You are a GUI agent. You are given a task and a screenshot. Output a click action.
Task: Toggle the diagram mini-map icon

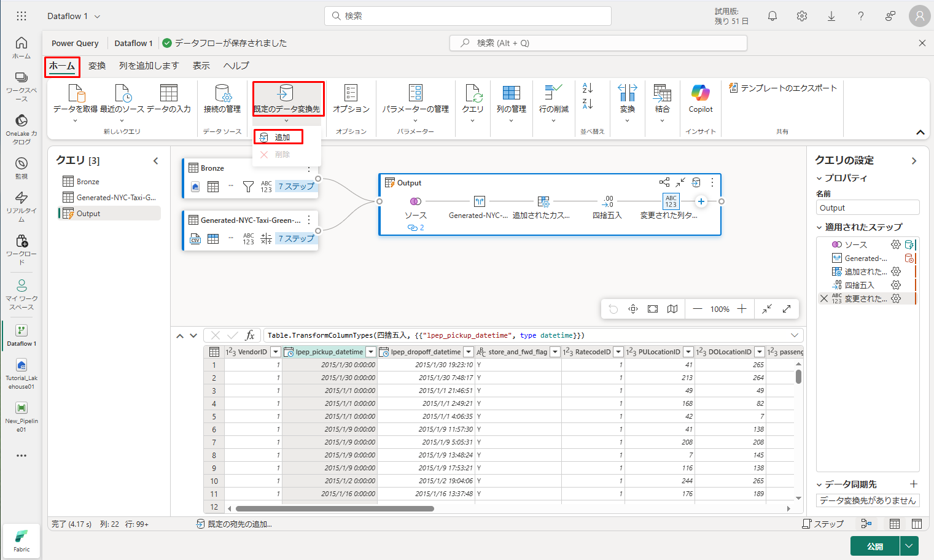[x=672, y=309]
